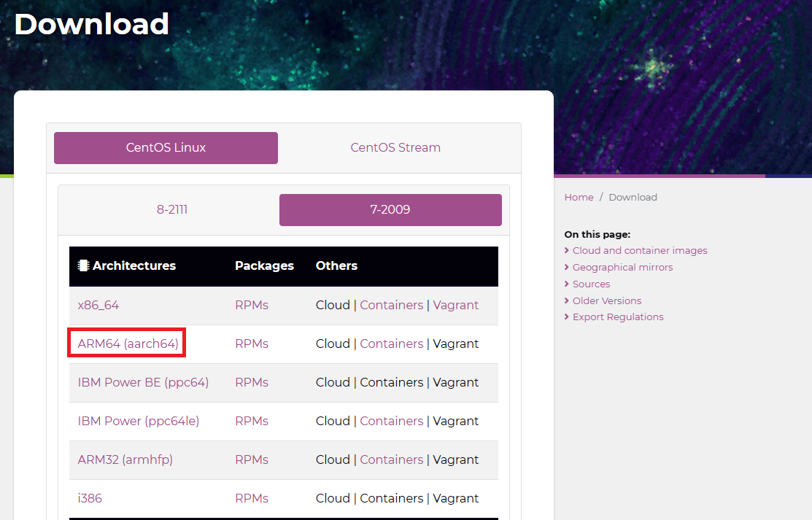Click Containers text in i386 row
Screen dimensions: 812x520
point(392,498)
